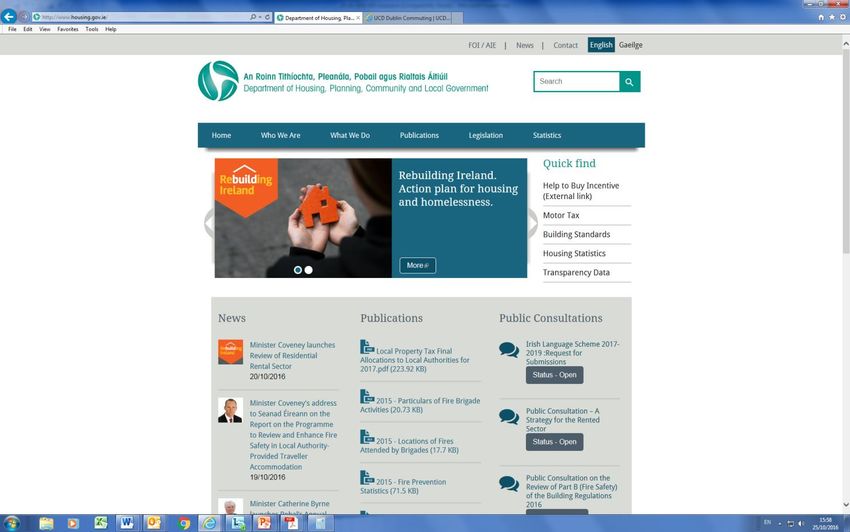Open the Rebuilding Ireland news thumbnail
The width and height of the screenshot is (850, 532).
230,352
